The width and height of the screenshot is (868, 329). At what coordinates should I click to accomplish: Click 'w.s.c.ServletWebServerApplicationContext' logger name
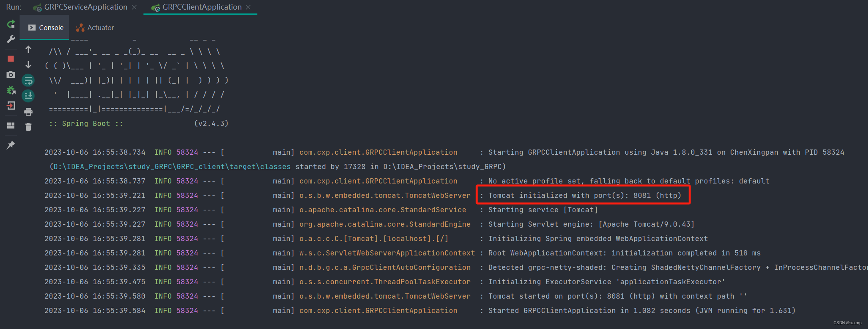pos(387,253)
